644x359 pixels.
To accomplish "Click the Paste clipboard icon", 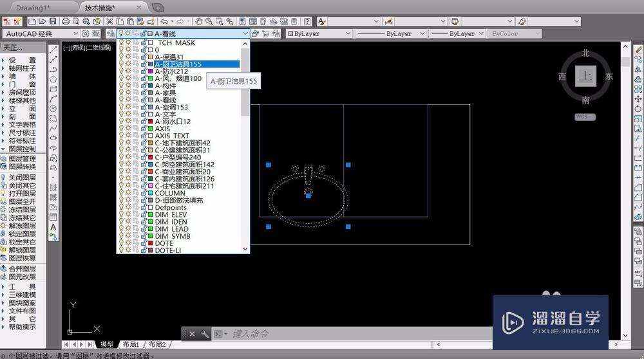I will [x=130, y=21].
